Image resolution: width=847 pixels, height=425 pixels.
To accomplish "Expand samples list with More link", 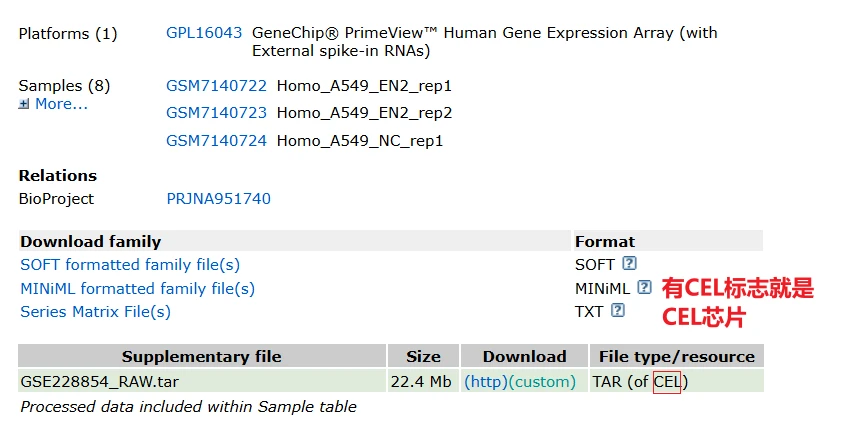I will 60,104.
